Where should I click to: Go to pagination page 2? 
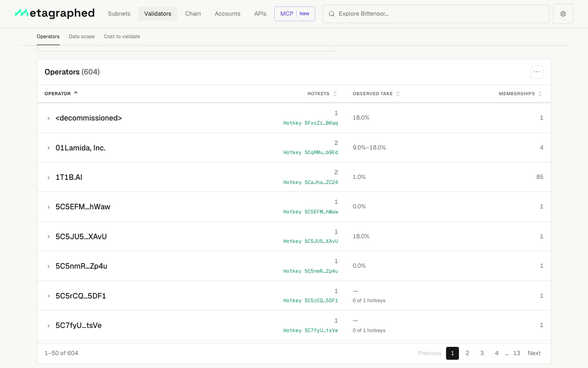[x=467, y=353]
